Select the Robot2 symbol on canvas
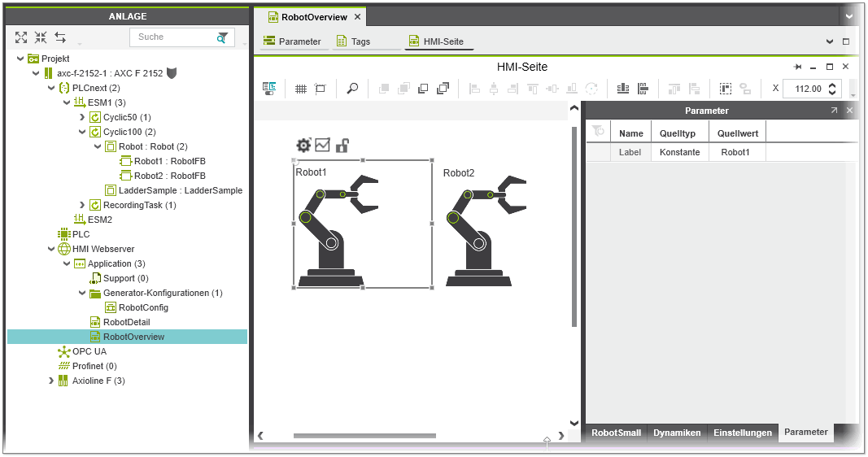Screen dimensions: 868x457 coord(478,232)
